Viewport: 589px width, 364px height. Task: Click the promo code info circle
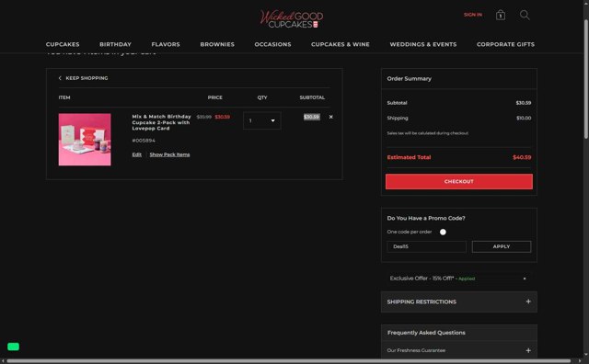[x=443, y=232]
